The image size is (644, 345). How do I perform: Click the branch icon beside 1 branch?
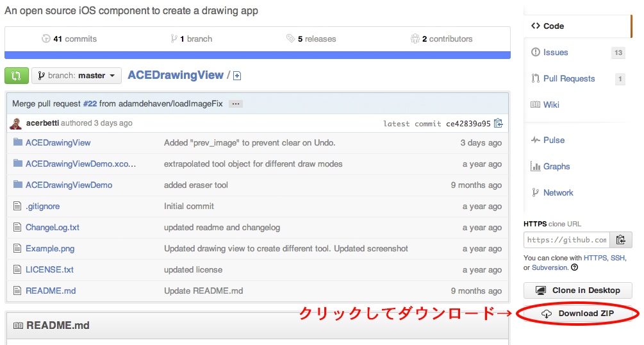174,38
